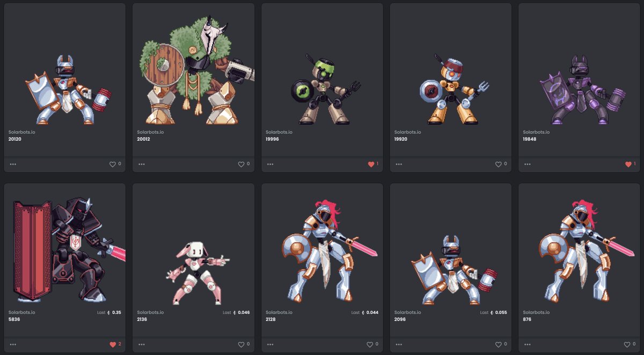This screenshot has width=644, height=355.
Task: Like the Solarbots 20012 card via heart icon
Action: coord(241,164)
